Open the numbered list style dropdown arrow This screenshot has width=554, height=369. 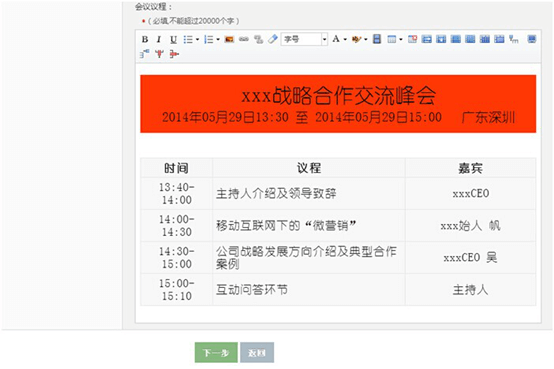point(218,39)
